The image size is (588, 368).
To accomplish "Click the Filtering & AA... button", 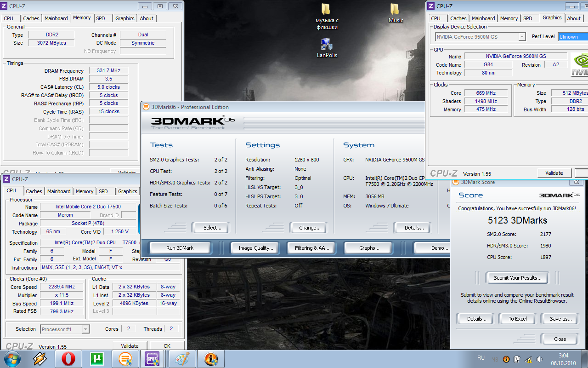I will (x=312, y=248).
